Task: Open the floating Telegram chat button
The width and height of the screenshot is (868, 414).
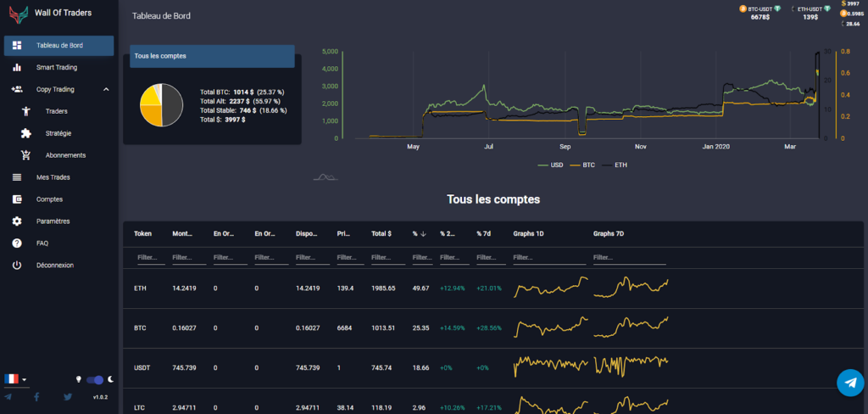Action: point(849,383)
